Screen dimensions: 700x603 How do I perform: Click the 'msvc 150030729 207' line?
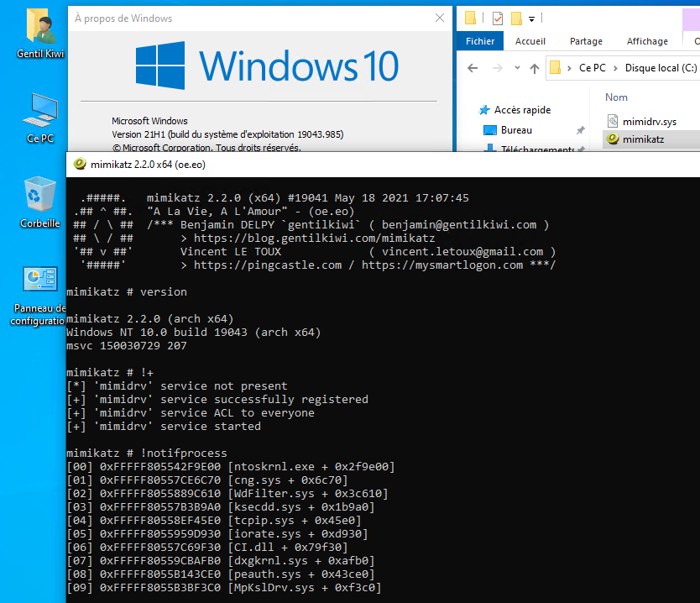tap(127, 345)
